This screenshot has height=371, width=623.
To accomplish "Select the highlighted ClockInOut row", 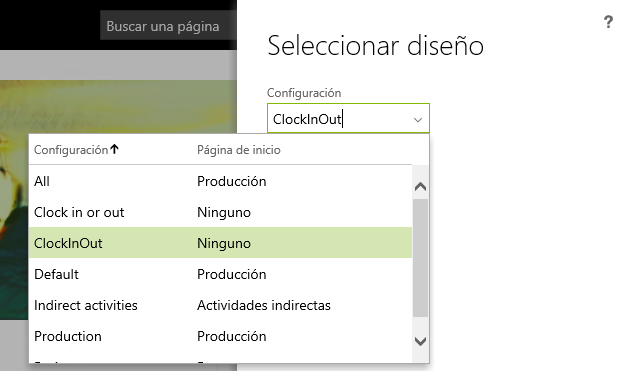I will (x=221, y=243).
